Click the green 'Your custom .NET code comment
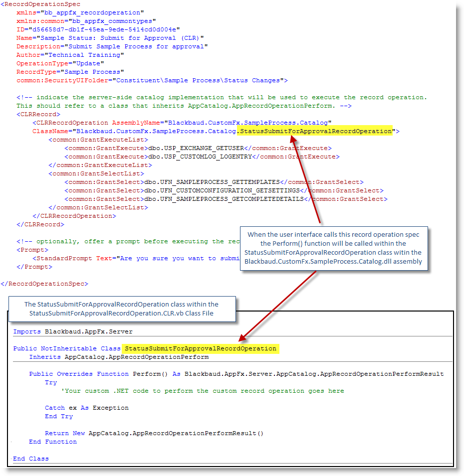 pyautogui.click(x=203, y=391)
